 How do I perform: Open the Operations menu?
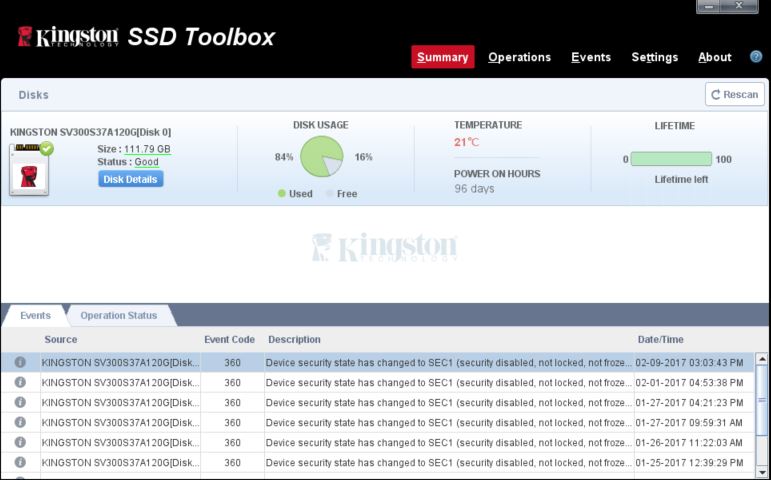click(x=519, y=57)
